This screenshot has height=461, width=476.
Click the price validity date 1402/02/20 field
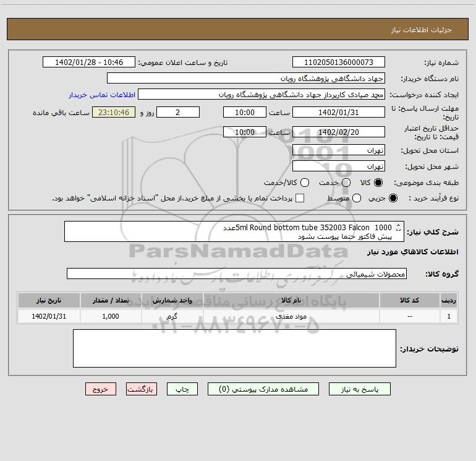point(339,132)
